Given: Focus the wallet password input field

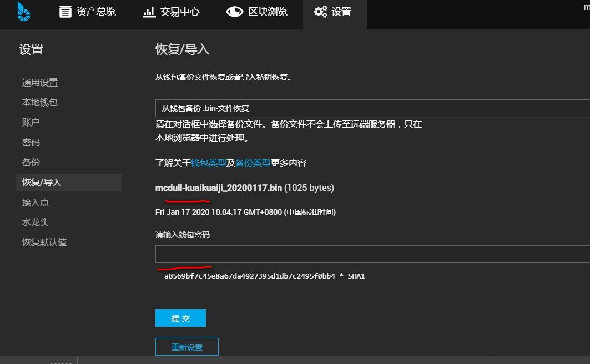Looking at the screenshot, I should point(372,254).
